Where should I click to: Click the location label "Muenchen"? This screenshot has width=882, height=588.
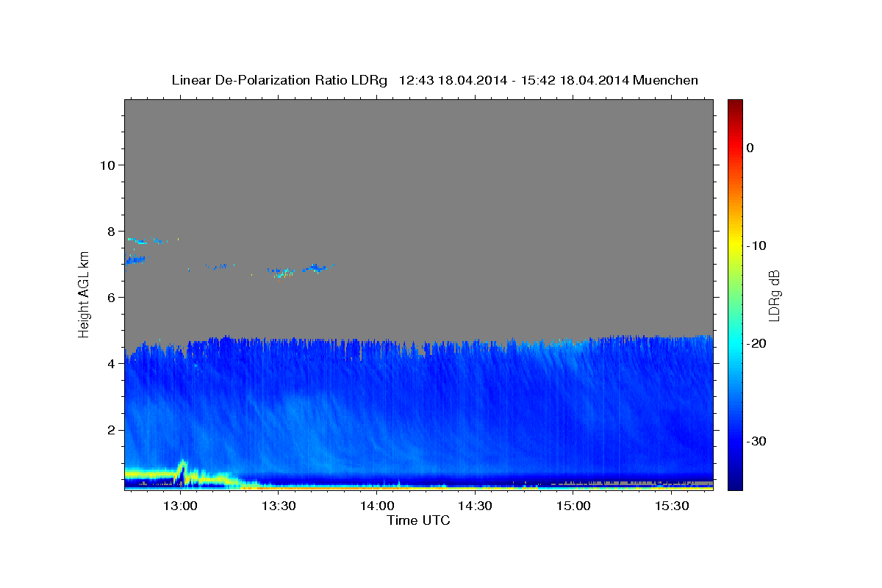pyautogui.click(x=665, y=80)
